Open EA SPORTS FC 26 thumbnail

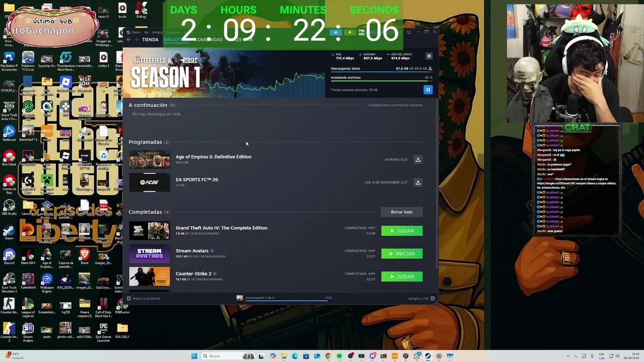tap(149, 182)
